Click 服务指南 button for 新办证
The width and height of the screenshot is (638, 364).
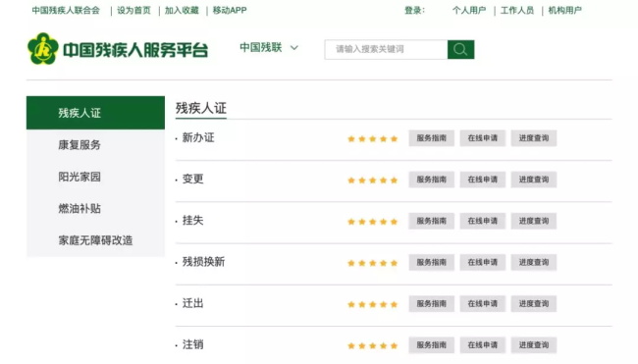431,138
